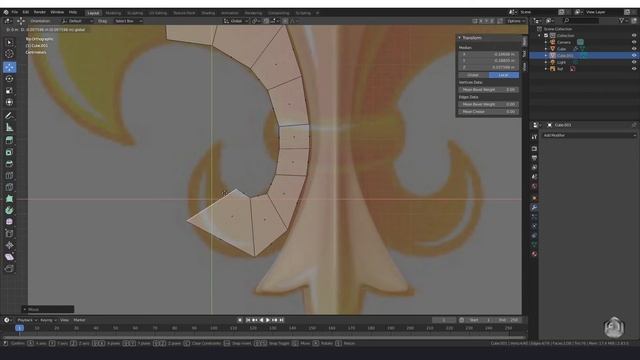640x360 pixels.
Task: Open the Global transform orientation dropdown
Action: (x=236, y=21)
